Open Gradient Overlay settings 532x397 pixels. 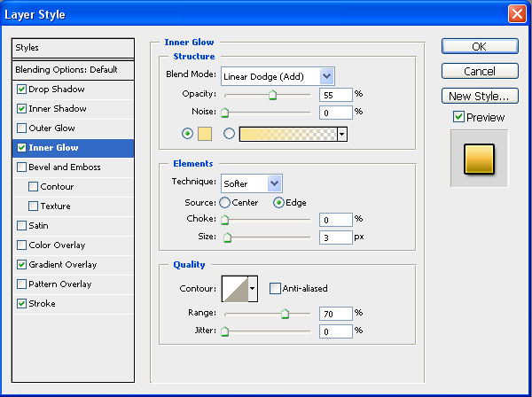pyautogui.click(x=63, y=264)
